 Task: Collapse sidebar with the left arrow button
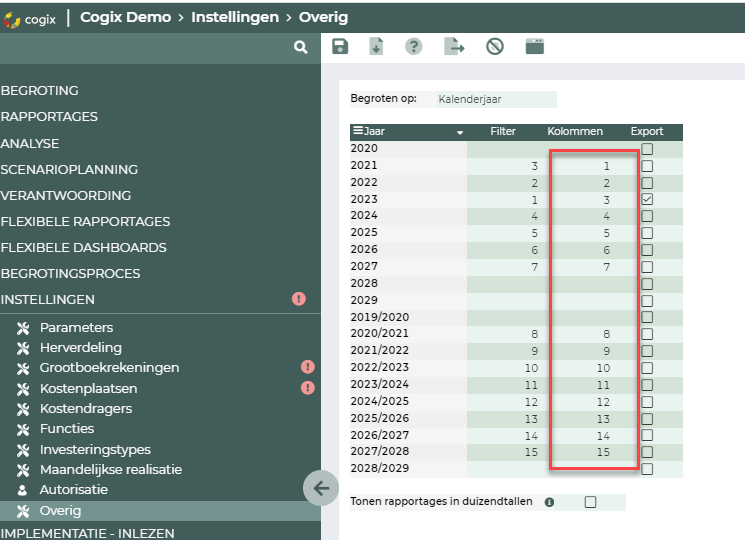coord(321,488)
